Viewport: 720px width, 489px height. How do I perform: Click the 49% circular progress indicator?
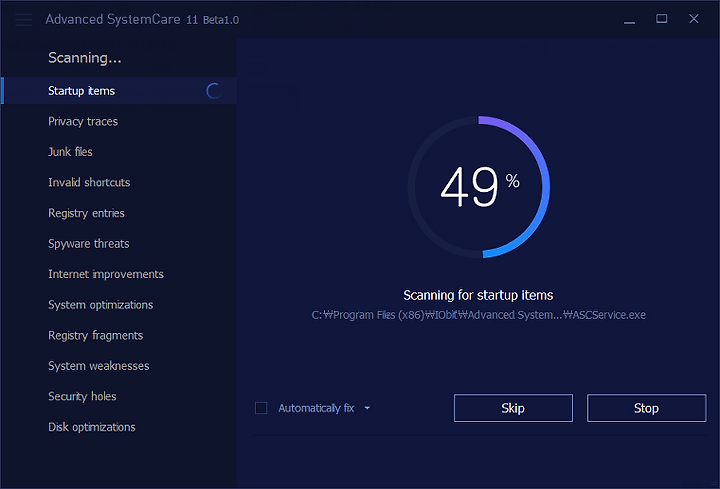pyautogui.click(x=479, y=187)
